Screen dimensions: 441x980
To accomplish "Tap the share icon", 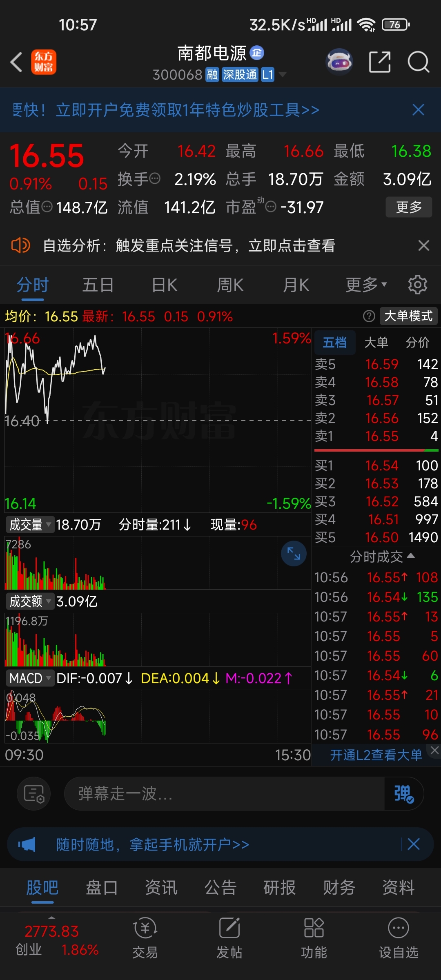I will click(x=380, y=62).
